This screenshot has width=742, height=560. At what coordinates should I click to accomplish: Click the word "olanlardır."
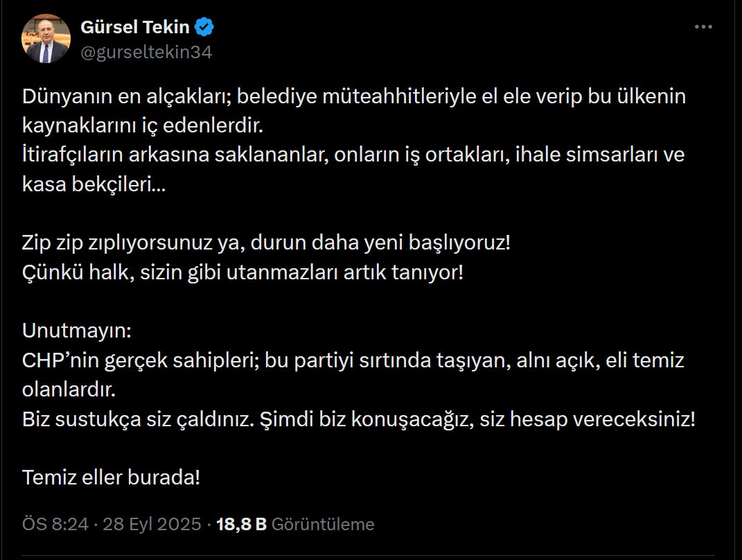tap(69, 390)
